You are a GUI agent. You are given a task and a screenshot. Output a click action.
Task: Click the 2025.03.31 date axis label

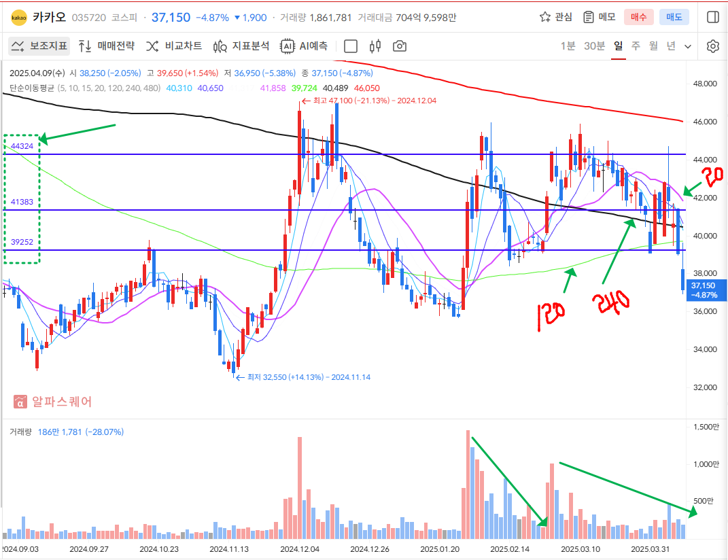(650, 549)
